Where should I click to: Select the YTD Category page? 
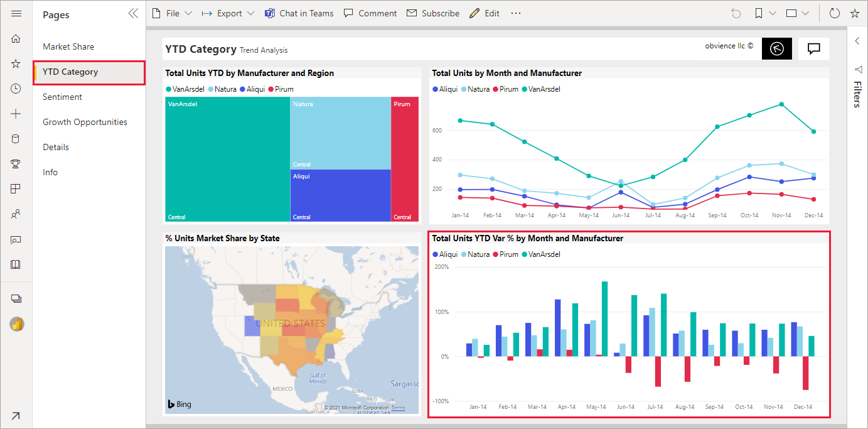[89, 72]
